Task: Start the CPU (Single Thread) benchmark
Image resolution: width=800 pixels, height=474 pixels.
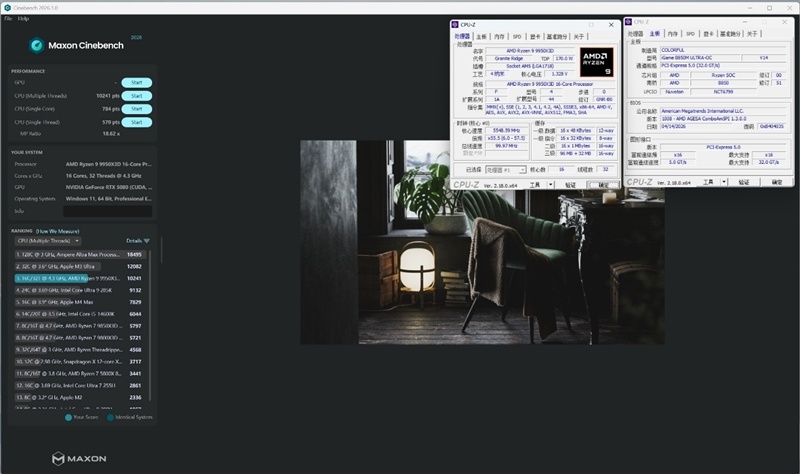Action: [x=137, y=122]
